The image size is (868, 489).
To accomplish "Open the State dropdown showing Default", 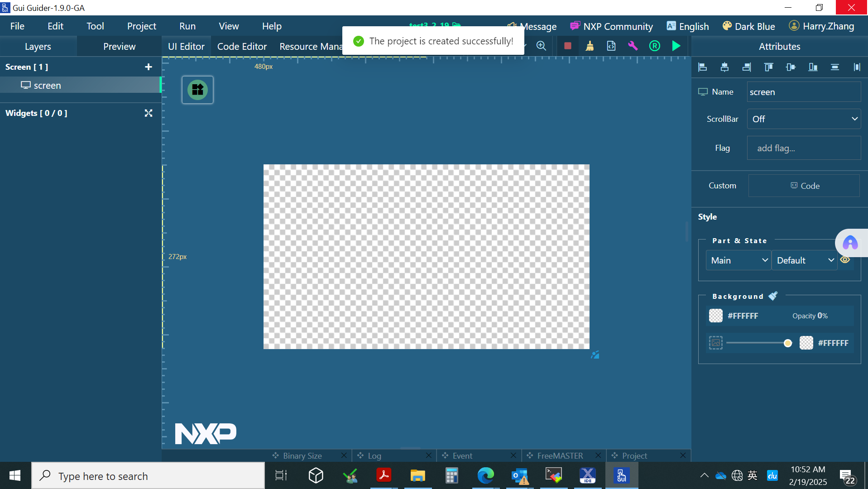I will [805, 260].
